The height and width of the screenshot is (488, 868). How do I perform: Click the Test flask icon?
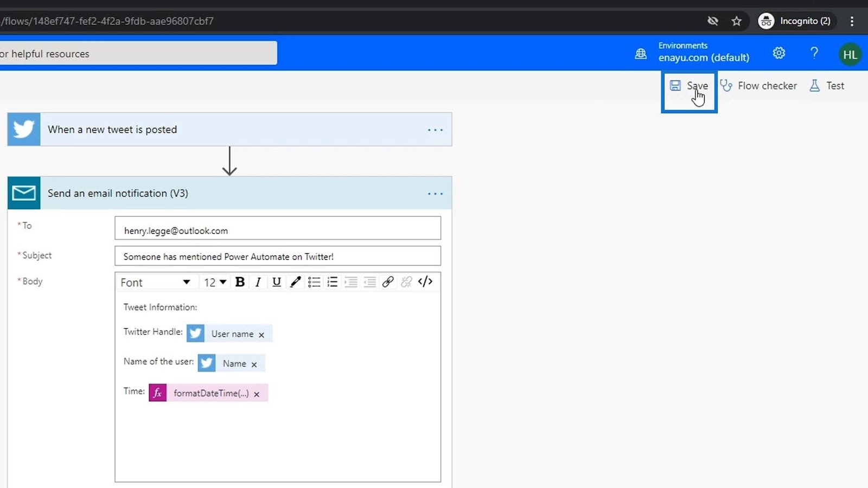pyautogui.click(x=814, y=86)
